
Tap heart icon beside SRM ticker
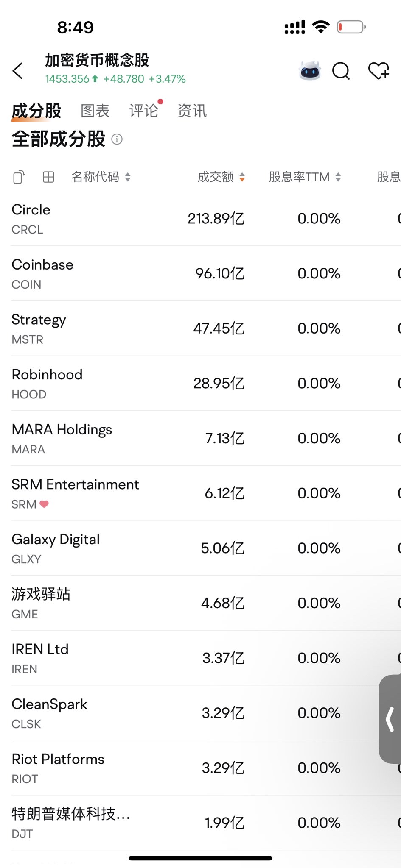click(44, 504)
